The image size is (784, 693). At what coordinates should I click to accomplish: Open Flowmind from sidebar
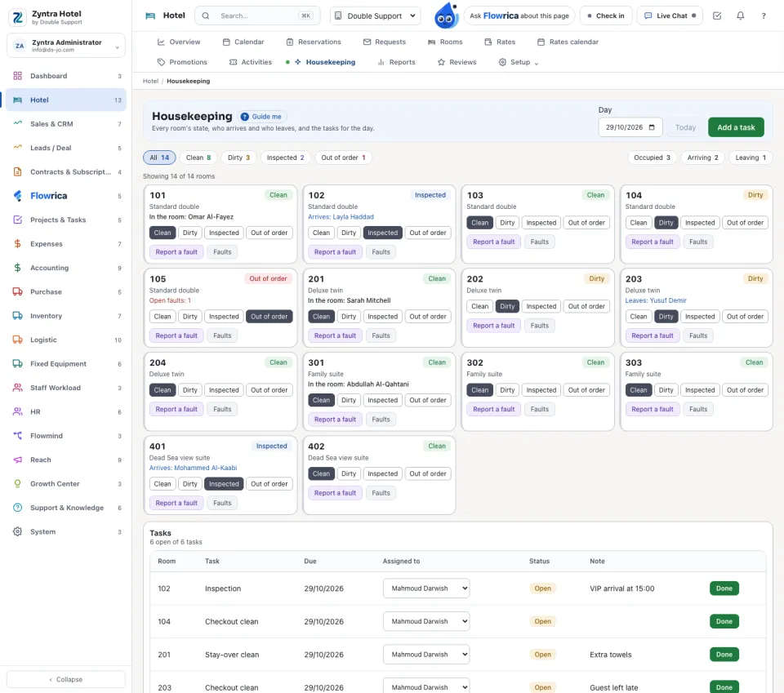(x=66, y=436)
